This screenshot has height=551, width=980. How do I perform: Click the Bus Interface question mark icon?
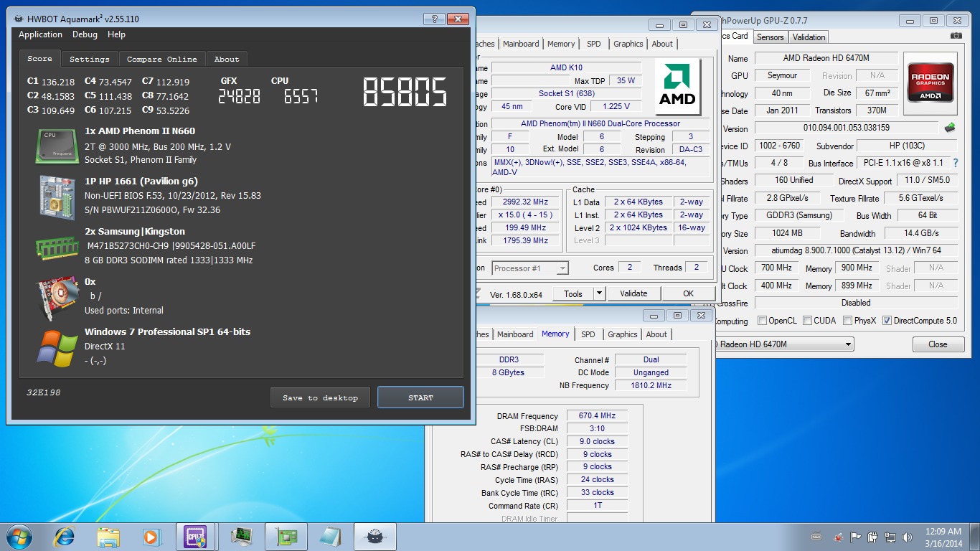point(956,163)
